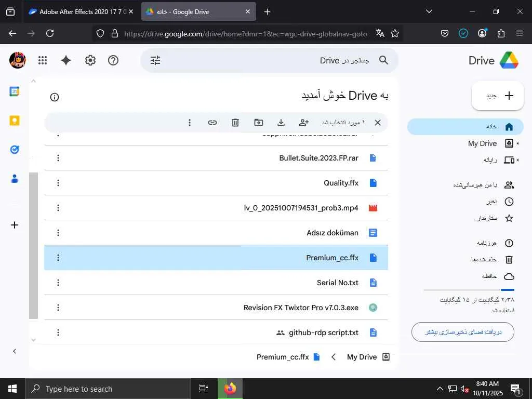The width and height of the screenshot is (532, 399).
Task: Click breadcrumb chevron before My Drive
Action: 334,357
